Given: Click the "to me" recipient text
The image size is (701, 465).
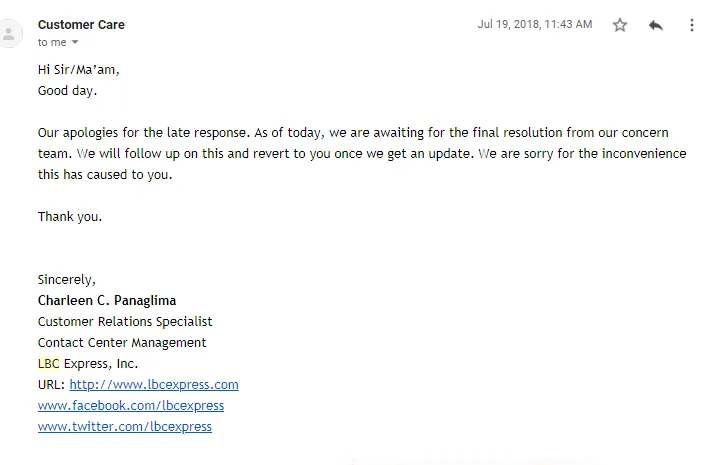Looking at the screenshot, I should [51, 42].
